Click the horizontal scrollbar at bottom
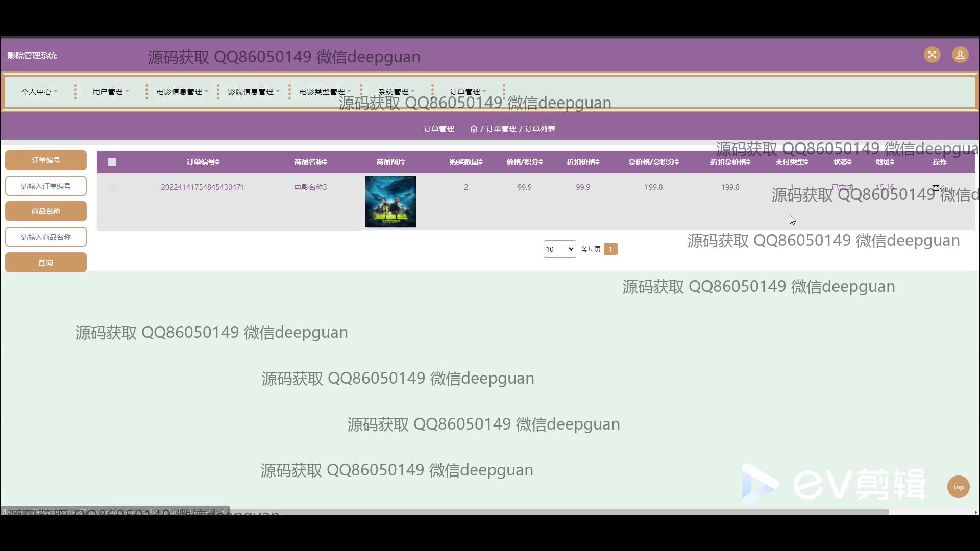This screenshot has height=551, width=980. click(x=444, y=512)
